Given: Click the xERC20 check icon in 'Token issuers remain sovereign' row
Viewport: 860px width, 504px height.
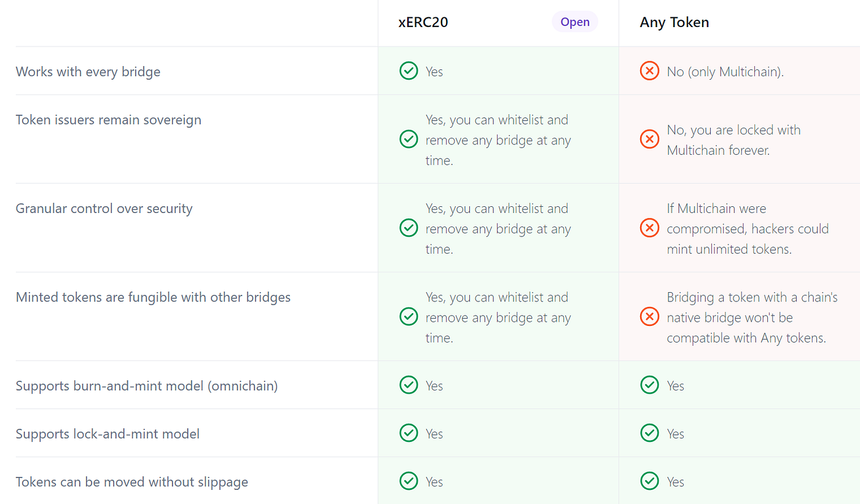Looking at the screenshot, I should 408,139.
